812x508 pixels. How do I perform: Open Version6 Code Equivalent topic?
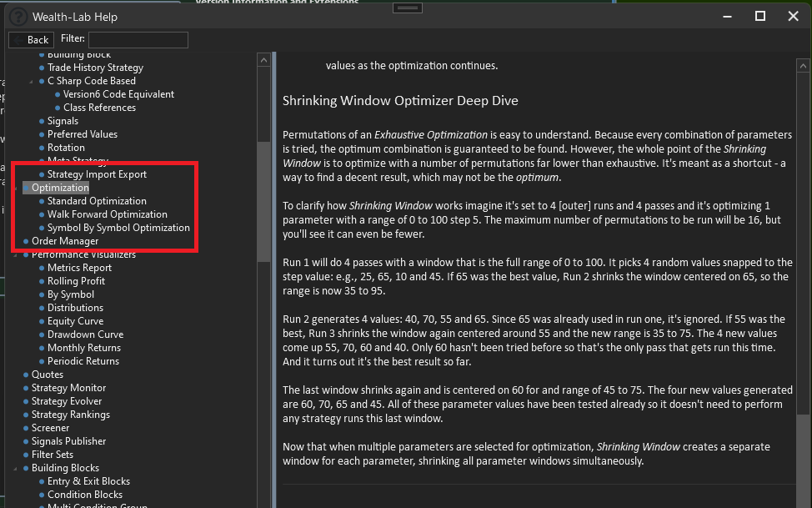coord(118,94)
